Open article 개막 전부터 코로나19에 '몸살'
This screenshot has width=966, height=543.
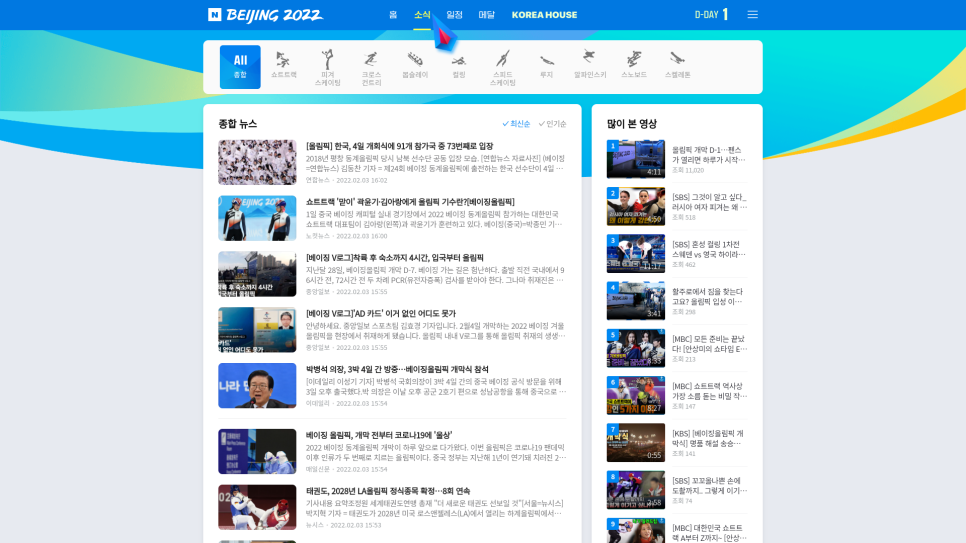click(379, 435)
